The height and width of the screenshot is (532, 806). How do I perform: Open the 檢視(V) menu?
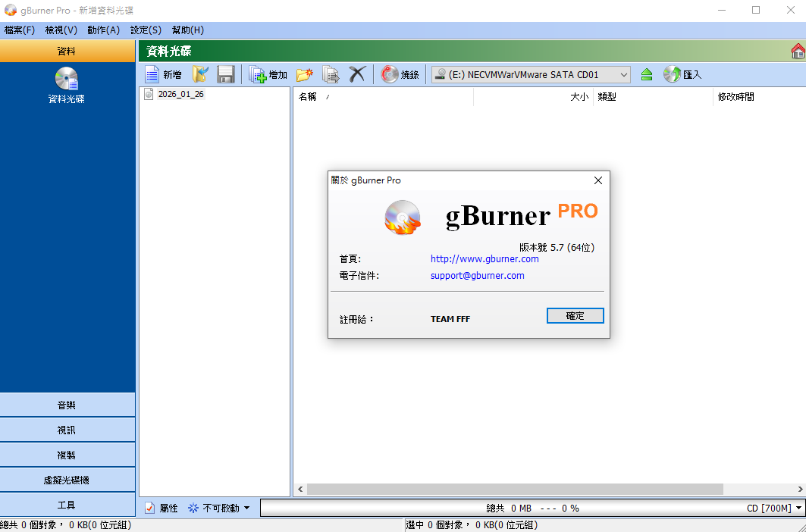61,30
